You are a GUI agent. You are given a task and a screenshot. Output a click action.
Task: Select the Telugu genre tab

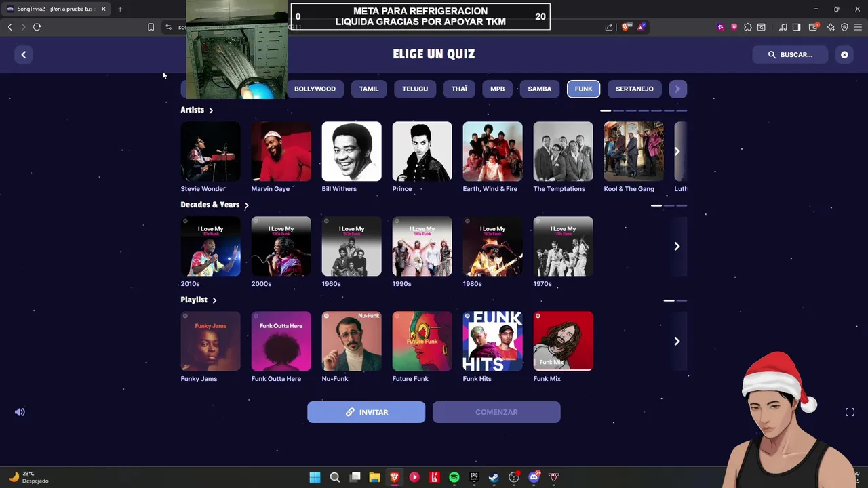(415, 89)
